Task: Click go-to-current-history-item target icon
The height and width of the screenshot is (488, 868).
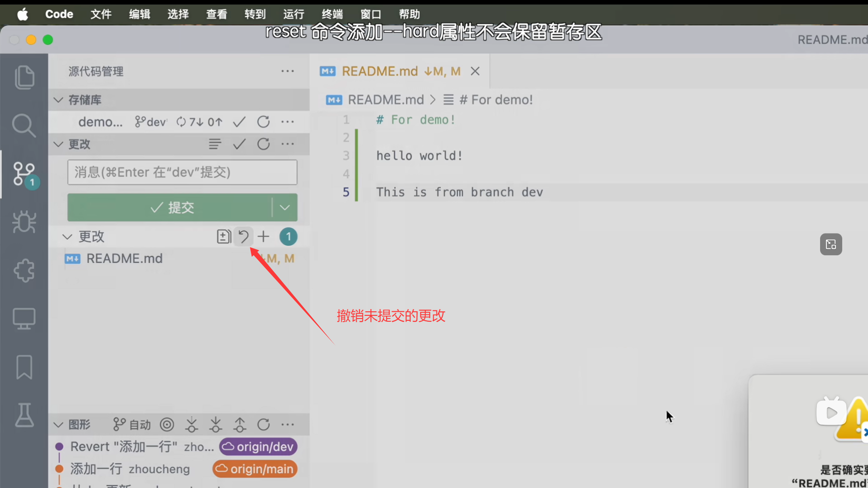Action: click(x=167, y=425)
